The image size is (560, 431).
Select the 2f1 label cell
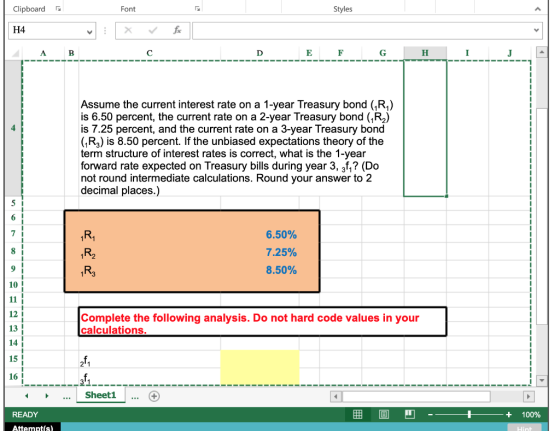(x=149, y=359)
